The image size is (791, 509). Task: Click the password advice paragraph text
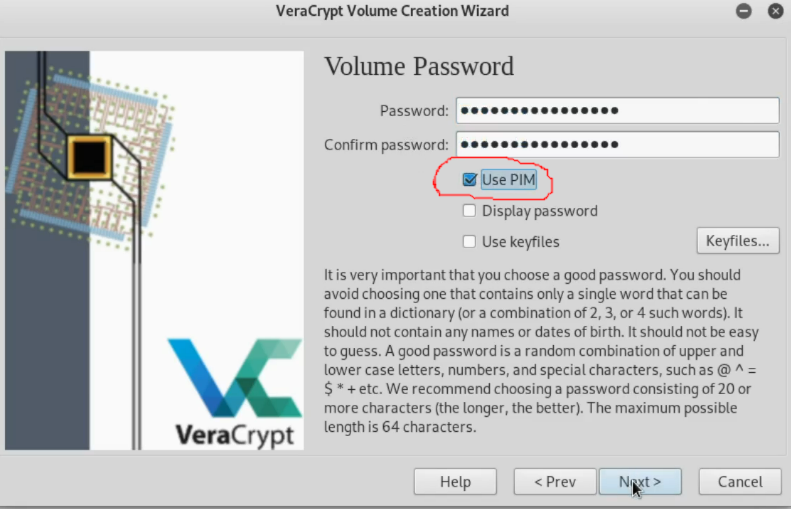(540, 351)
